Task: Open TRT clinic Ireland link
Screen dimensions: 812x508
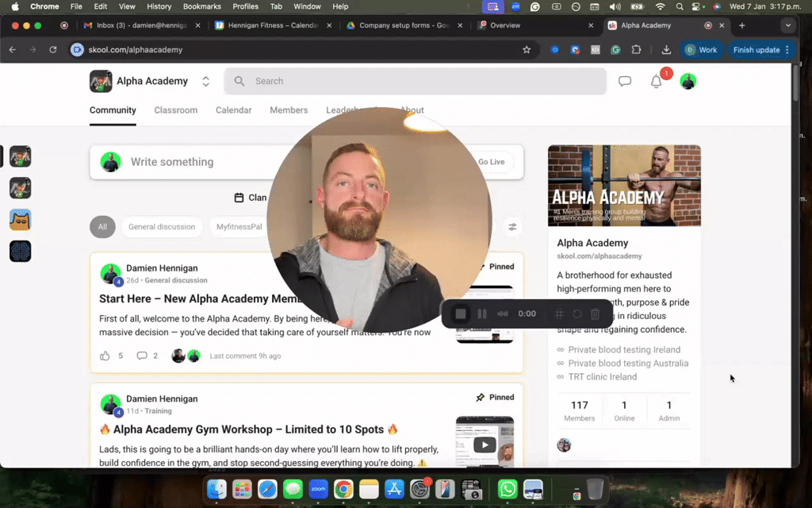Action: click(x=603, y=377)
